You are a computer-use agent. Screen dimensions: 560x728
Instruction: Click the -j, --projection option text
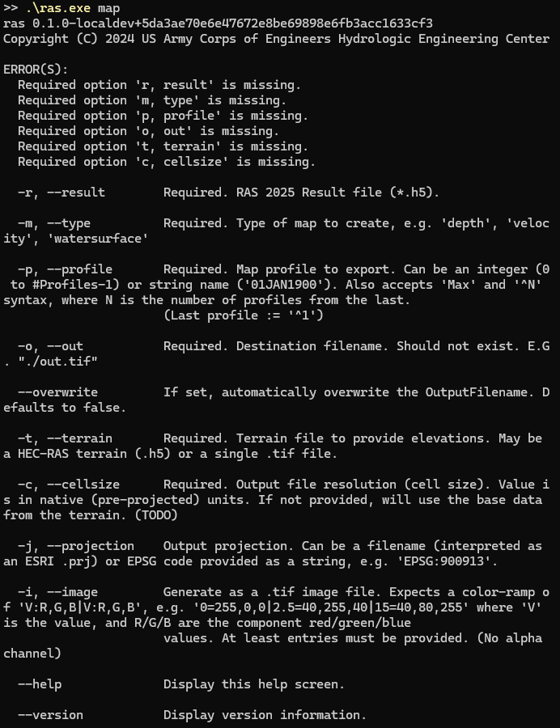click(76, 545)
